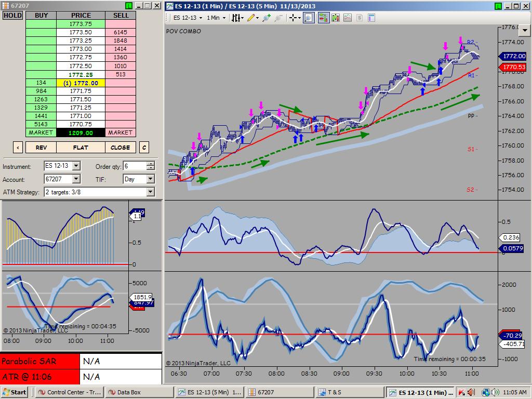This screenshot has height=399, width=532.
Task: Open the chart properties panel icon
Action: pos(371,18)
